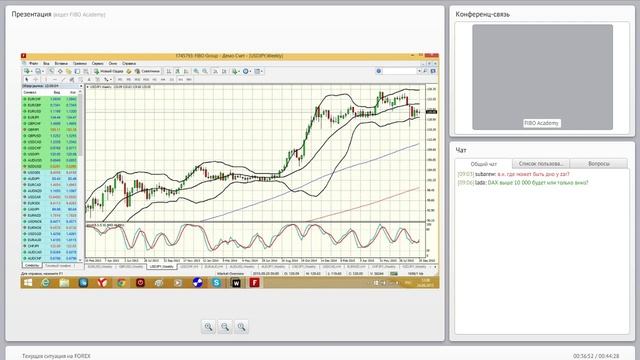640x360 pixels.
Task: Open the New Chart tool in MetaTrader
Action: coord(27,71)
